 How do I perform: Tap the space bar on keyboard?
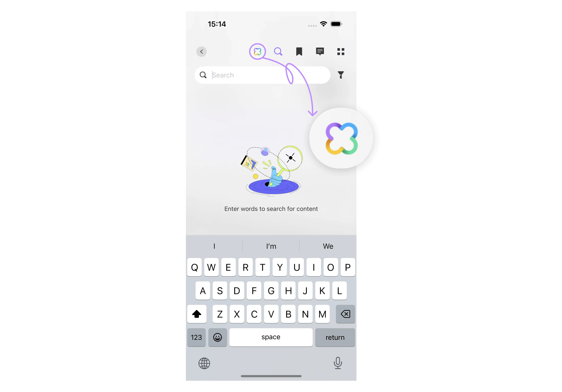tap(271, 337)
